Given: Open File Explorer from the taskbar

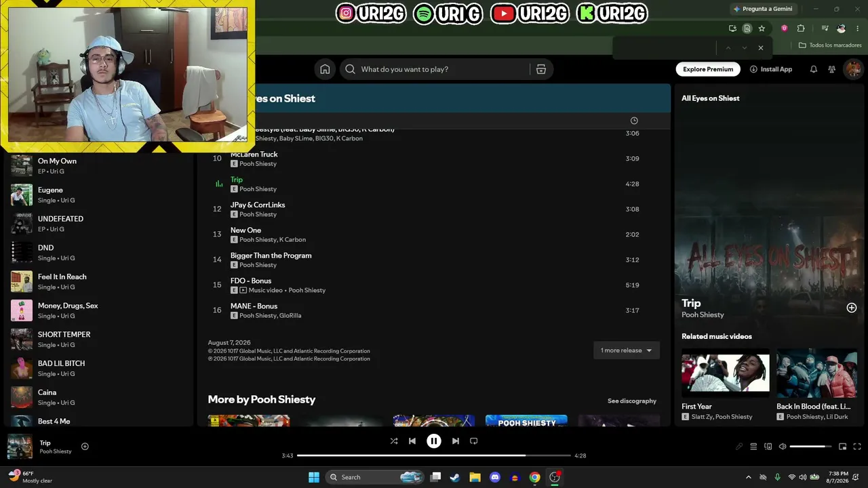Looking at the screenshot, I should point(475,477).
